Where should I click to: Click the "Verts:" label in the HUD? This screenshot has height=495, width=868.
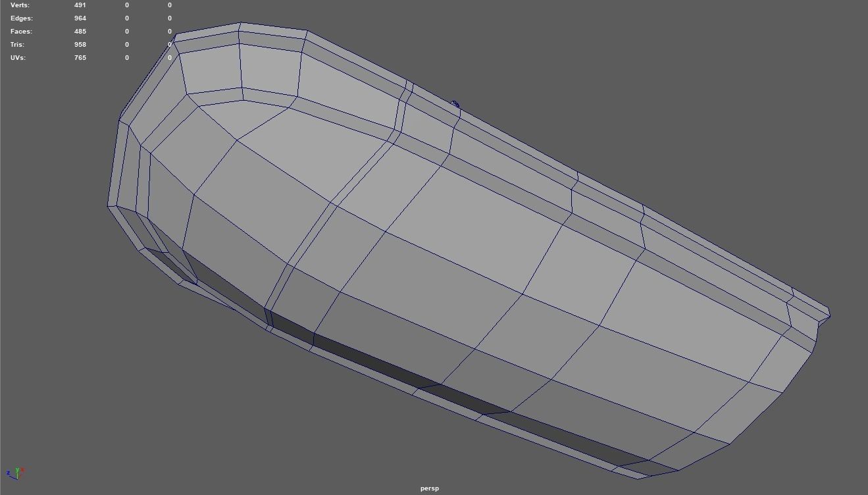[x=20, y=5]
